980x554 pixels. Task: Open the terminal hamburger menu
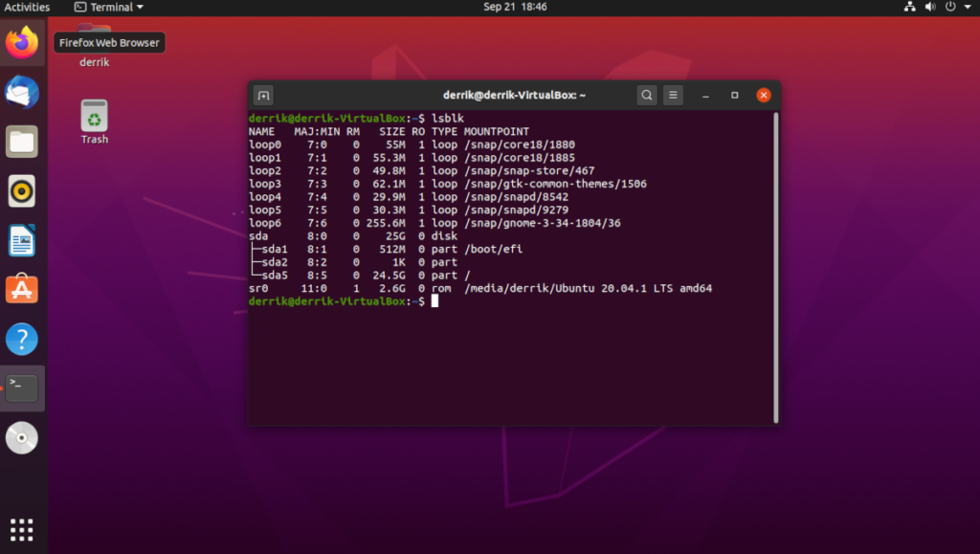click(673, 95)
